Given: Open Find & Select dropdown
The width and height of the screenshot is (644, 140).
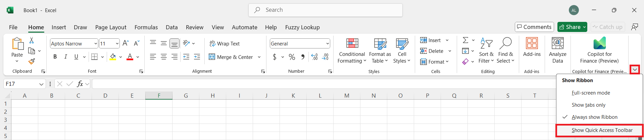Looking at the screenshot, I should (x=505, y=50).
